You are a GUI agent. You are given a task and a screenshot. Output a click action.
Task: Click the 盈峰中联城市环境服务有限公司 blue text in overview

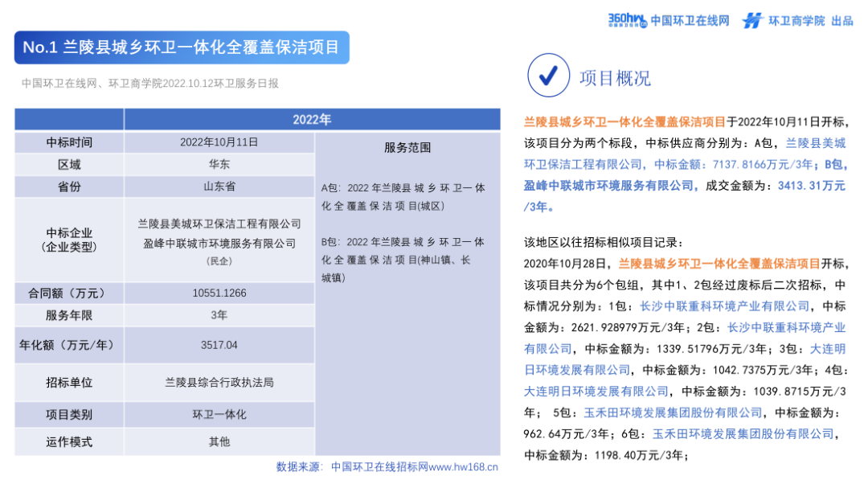608,186
